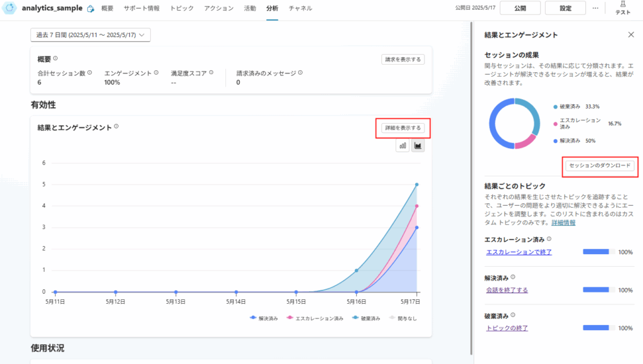Click the エスカレーションで終了 100% progress bar
The image size is (643, 364).
coord(598,252)
